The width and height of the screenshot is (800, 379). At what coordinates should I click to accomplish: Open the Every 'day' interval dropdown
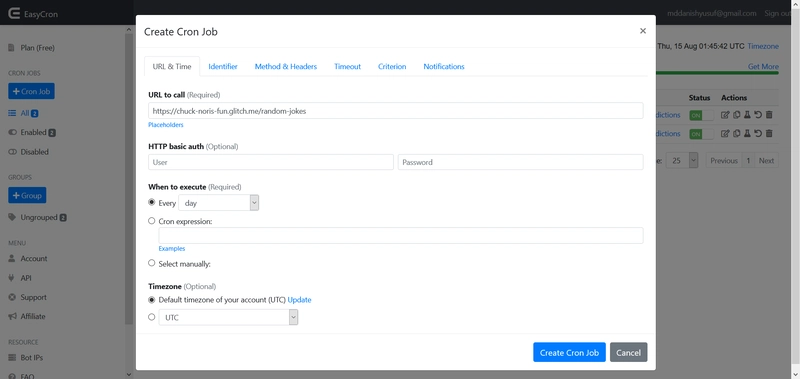tap(218, 203)
